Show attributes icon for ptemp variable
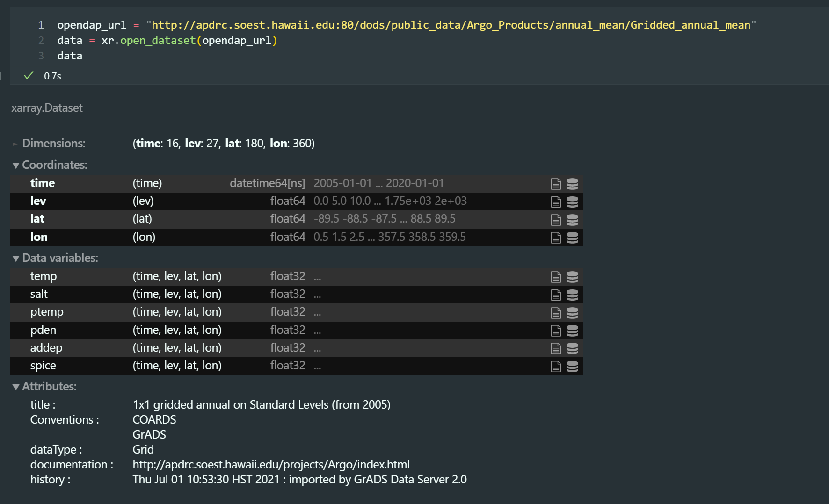 pos(556,313)
